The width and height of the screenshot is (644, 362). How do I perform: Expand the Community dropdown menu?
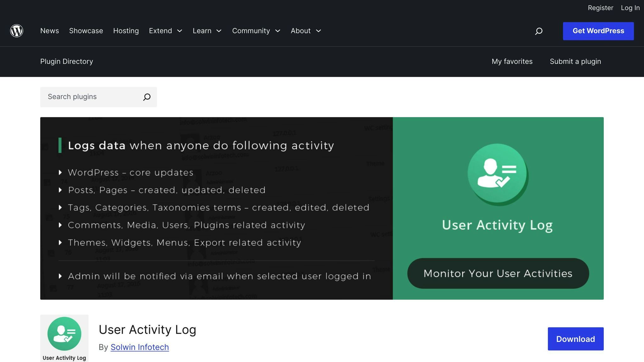click(x=256, y=31)
